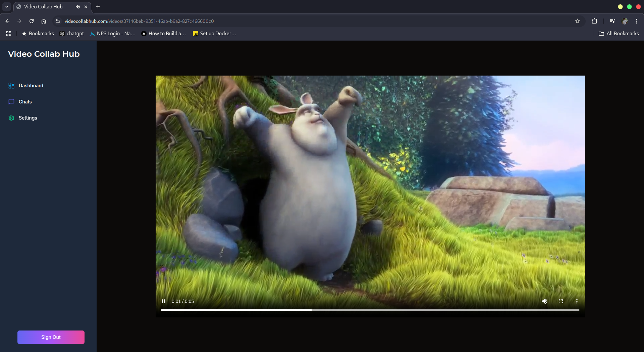Viewport: 644px width, 352px height.
Task: Open the media controls button
Action: (612, 21)
